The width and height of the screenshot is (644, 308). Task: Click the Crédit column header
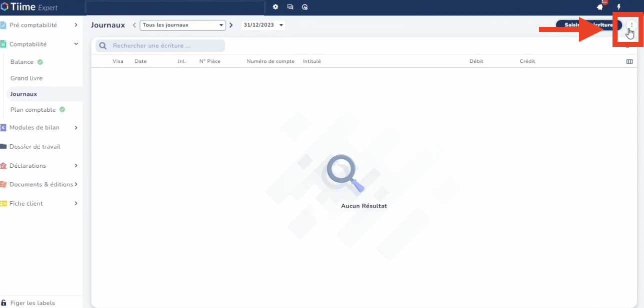[x=527, y=61]
